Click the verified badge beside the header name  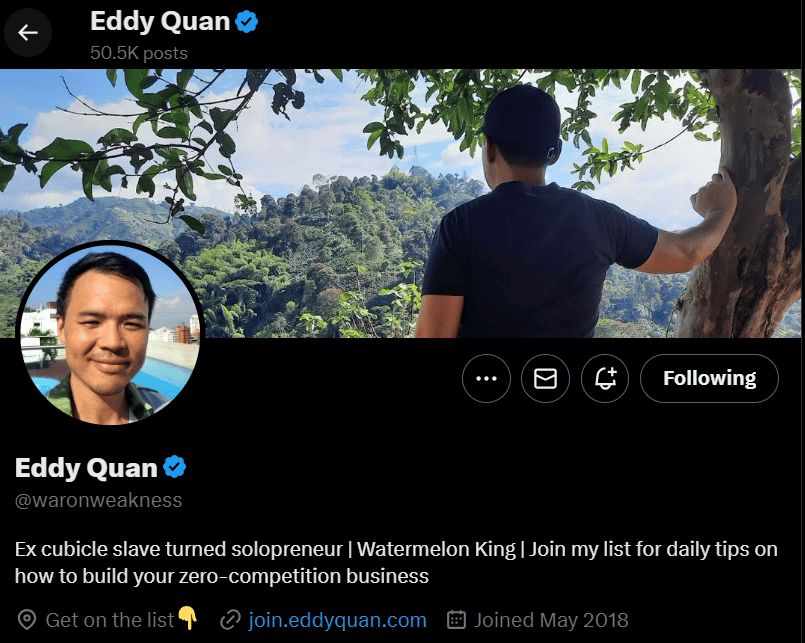pyautogui.click(x=246, y=22)
